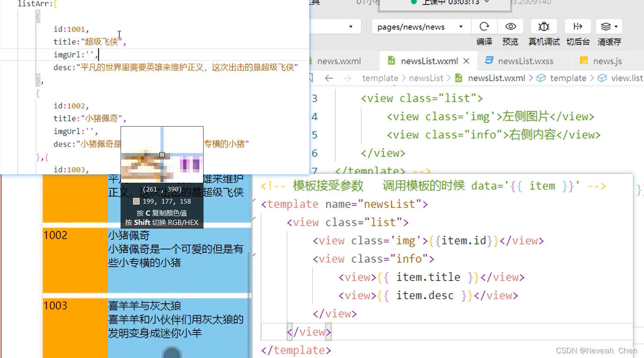
Task: Click id:1002 in the data code
Action: click(71, 106)
